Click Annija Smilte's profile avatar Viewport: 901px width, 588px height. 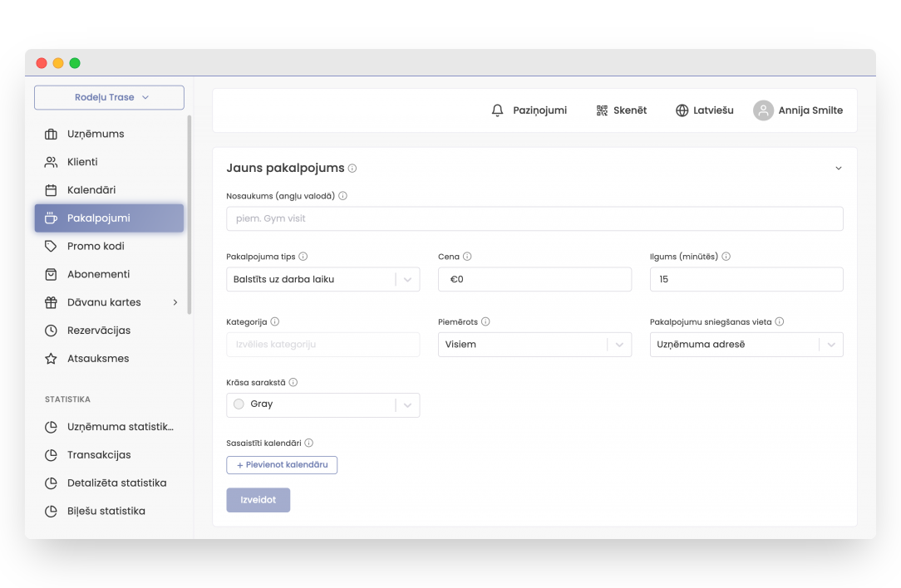click(x=763, y=110)
